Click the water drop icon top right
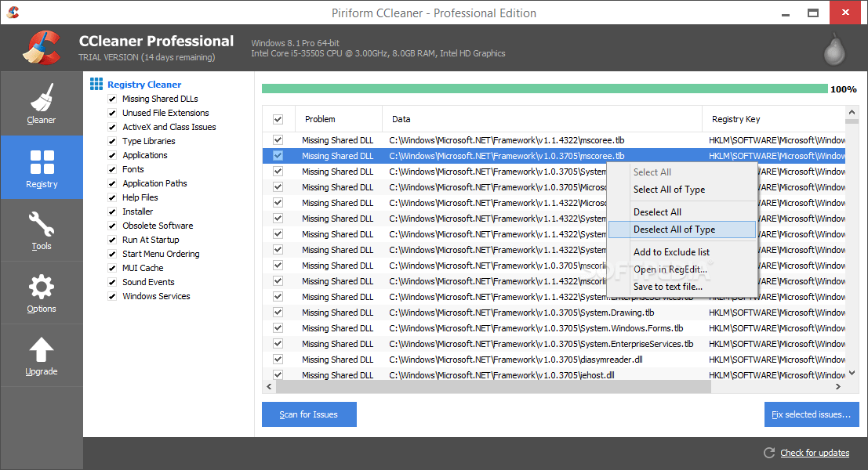Viewport: 868px width, 470px height. [x=833, y=49]
